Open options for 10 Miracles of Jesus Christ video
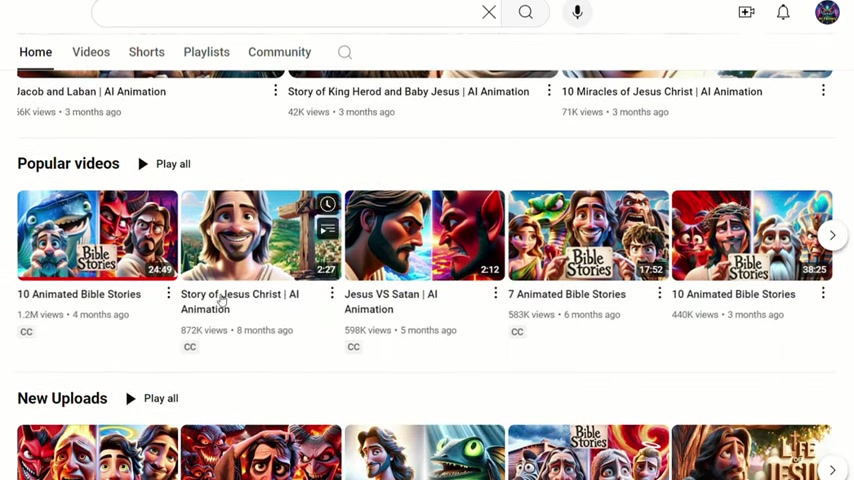This screenshot has width=854, height=480. pyautogui.click(x=823, y=90)
